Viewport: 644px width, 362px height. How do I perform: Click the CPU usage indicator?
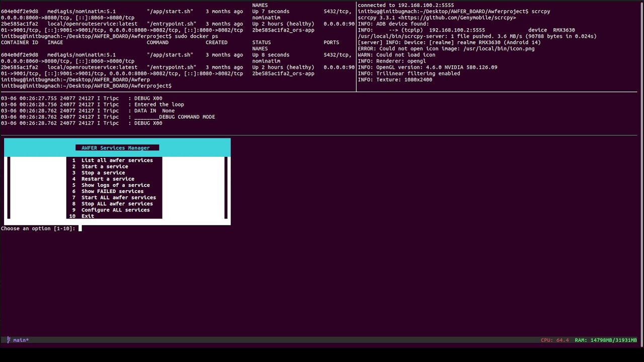[x=554, y=340]
